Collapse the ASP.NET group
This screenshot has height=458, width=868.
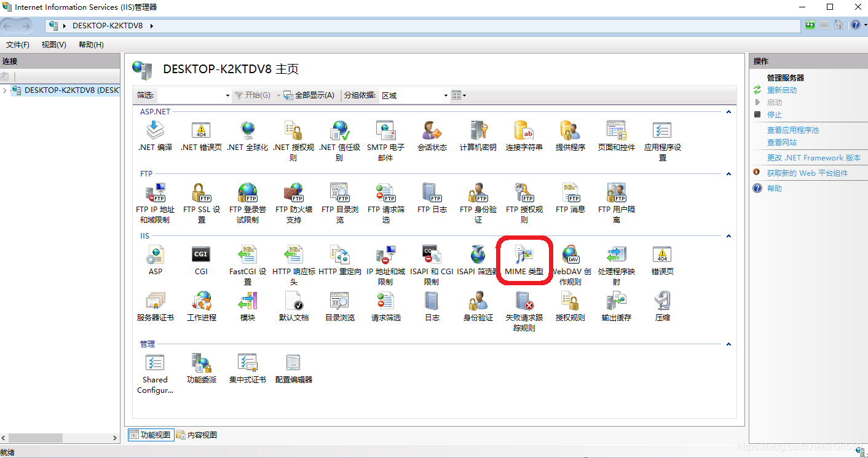pyautogui.click(x=728, y=112)
